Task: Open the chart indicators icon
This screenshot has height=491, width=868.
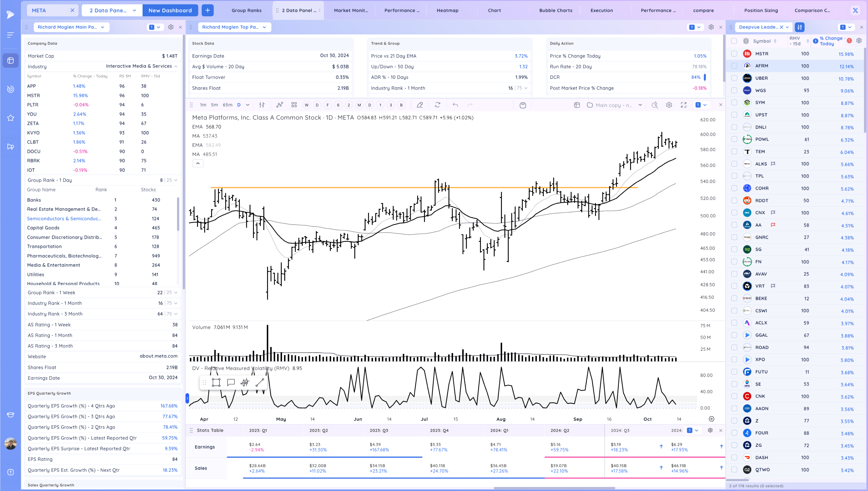Action: 279,105
